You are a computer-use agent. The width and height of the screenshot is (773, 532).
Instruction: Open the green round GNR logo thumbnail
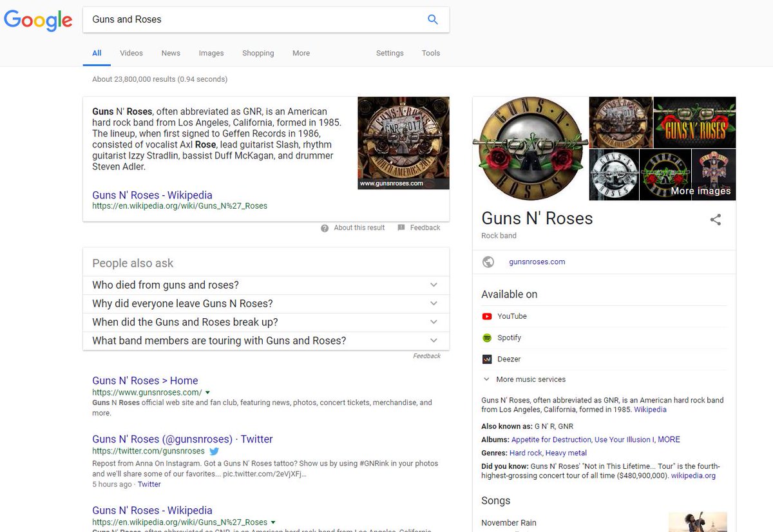[665, 175]
